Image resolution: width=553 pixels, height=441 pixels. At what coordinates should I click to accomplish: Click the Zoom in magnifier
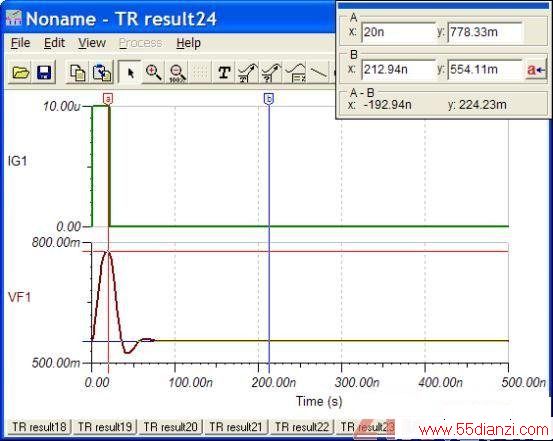(x=153, y=72)
